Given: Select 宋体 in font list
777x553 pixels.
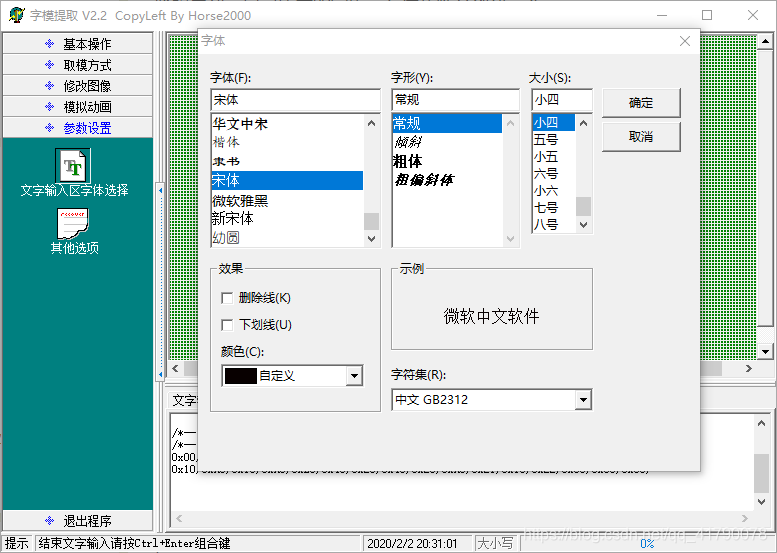Looking at the screenshot, I should pos(287,180).
